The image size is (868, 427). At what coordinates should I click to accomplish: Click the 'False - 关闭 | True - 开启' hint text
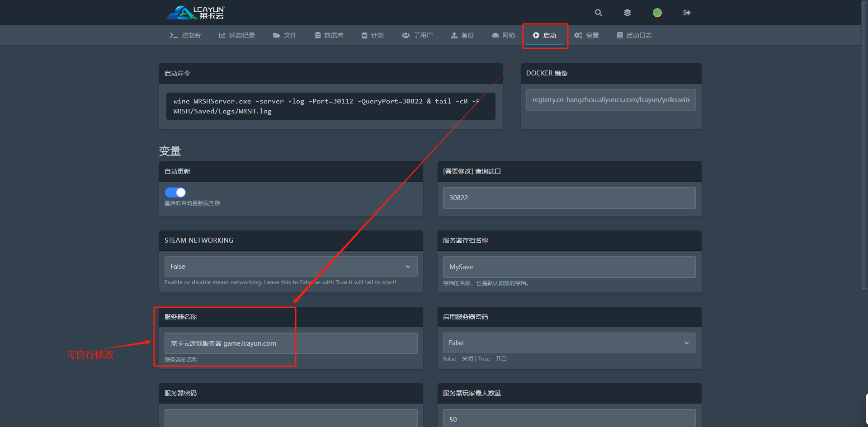pos(475,359)
